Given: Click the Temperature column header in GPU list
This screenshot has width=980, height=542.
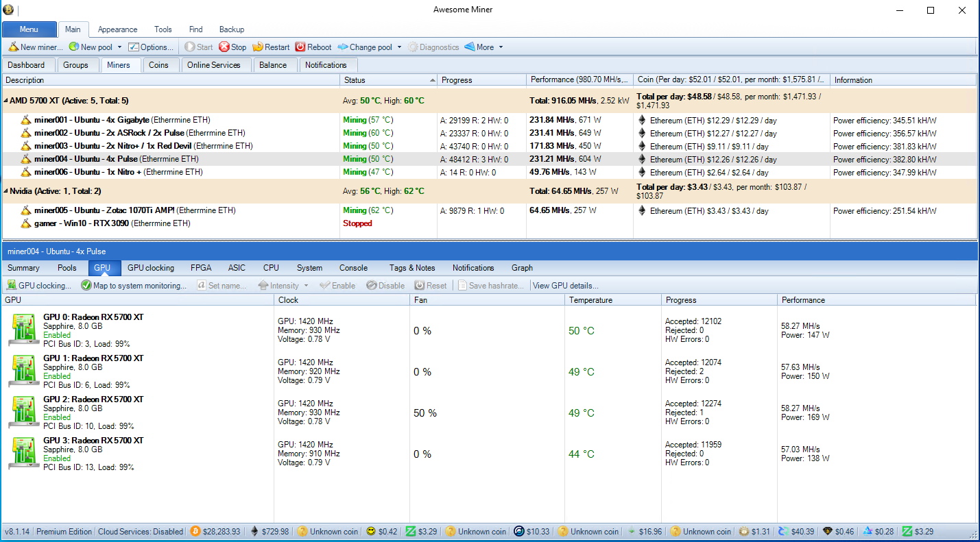Looking at the screenshot, I should pyautogui.click(x=613, y=300).
